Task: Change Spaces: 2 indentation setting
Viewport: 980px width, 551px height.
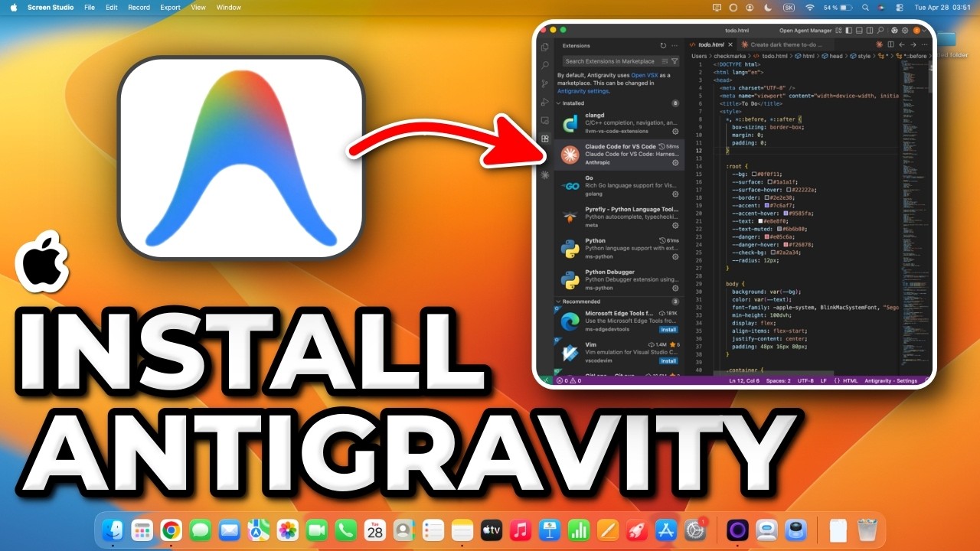Action: point(778,380)
